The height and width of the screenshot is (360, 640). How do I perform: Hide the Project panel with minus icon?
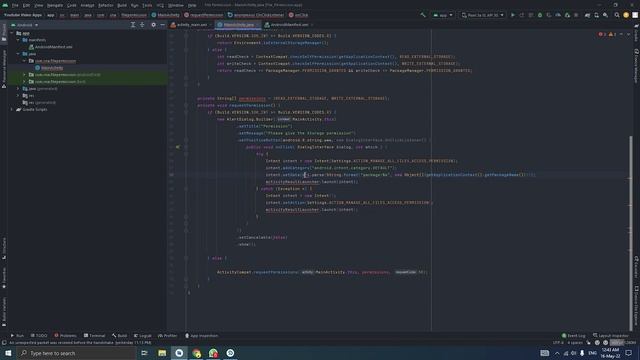click(162, 25)
